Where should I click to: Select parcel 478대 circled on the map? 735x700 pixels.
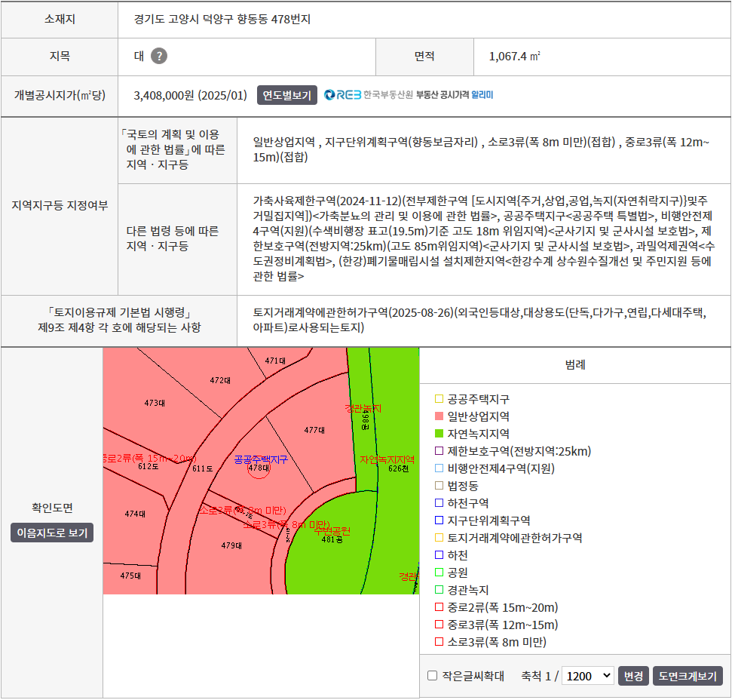tap(259, 468)
